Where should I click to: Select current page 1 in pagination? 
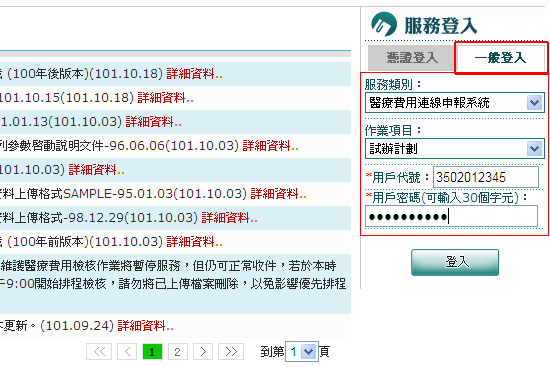(152, 352)
